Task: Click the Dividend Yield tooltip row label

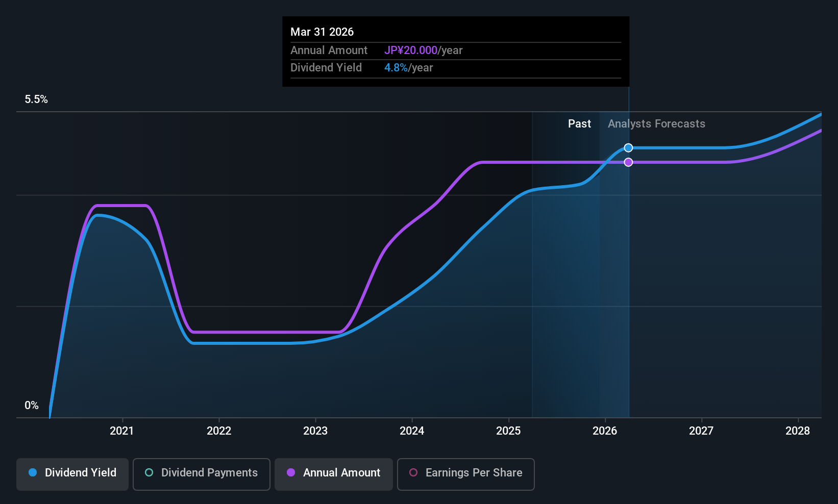Action: (x=326, y=68)
